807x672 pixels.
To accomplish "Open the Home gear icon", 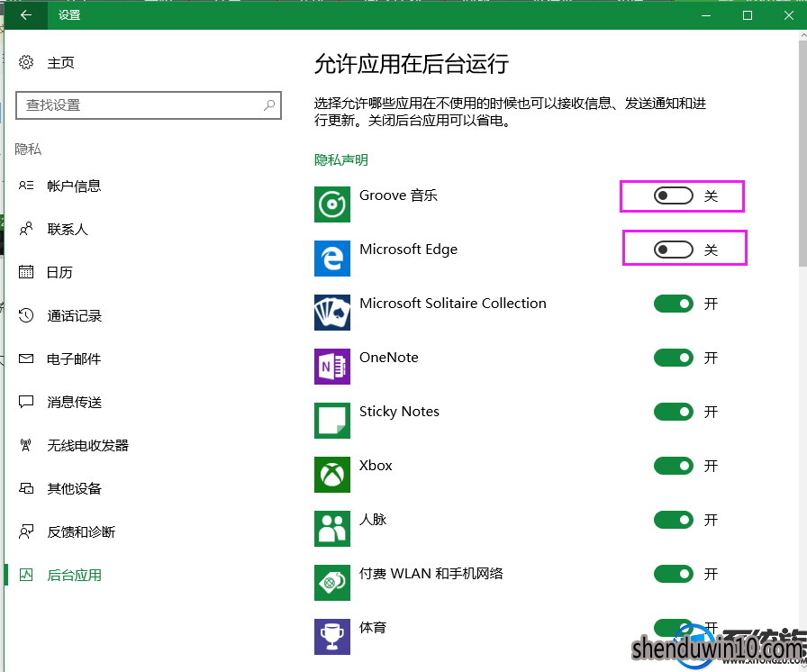I will tap(26, 62).
